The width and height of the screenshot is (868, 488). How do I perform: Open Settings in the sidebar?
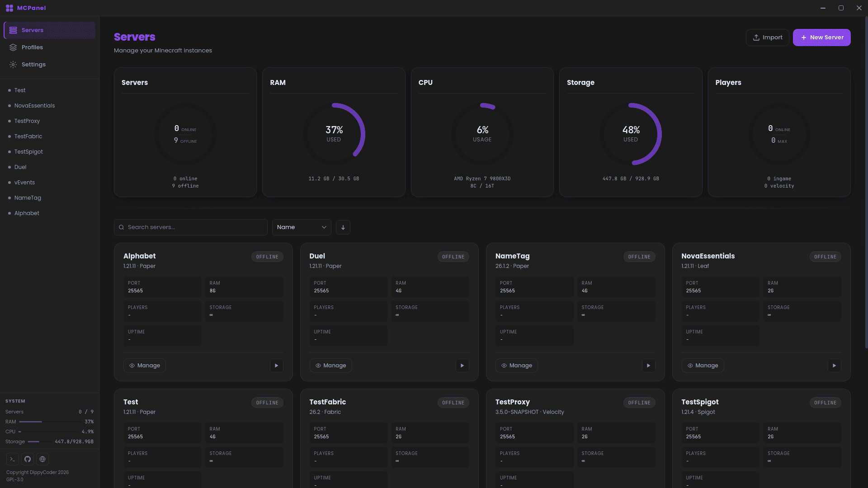49,65
